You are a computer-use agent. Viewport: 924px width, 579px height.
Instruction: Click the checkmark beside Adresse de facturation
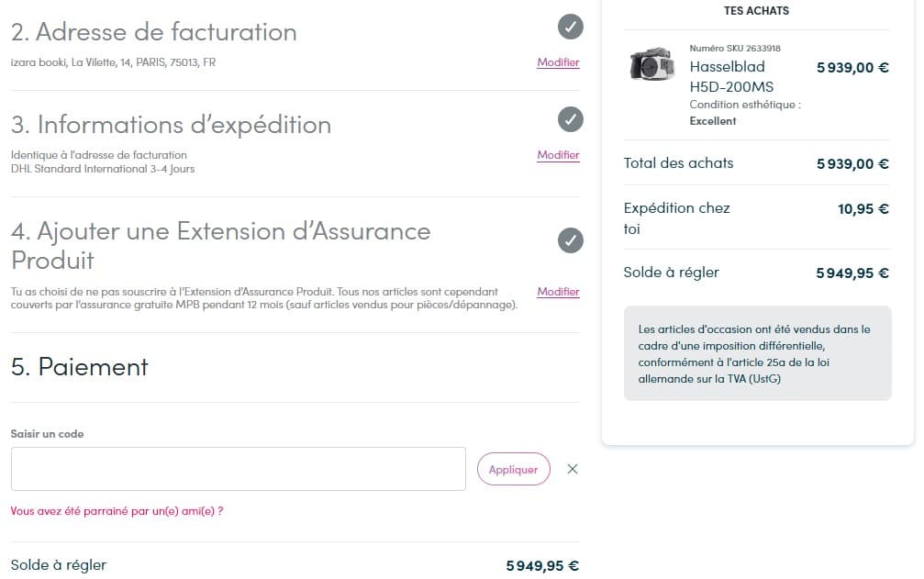tap(570, 28)
